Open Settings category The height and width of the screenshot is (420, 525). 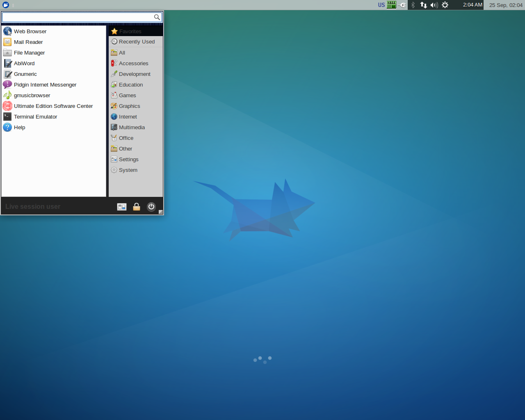point(136,159)
